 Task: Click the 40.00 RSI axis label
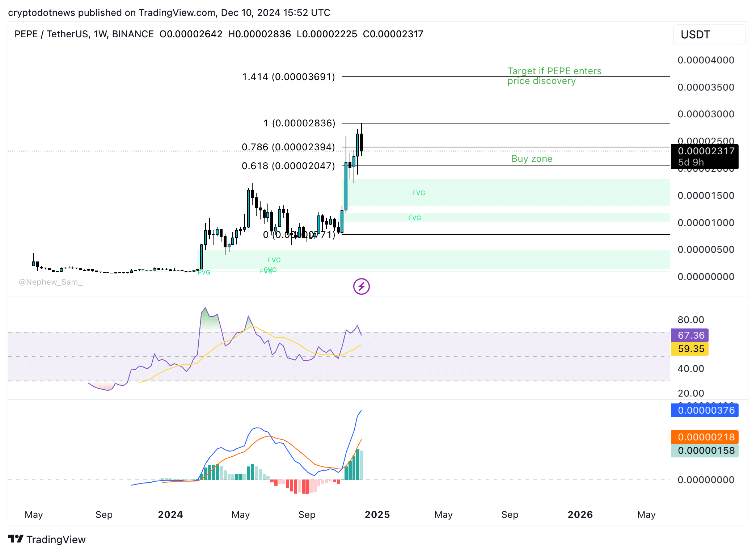(690, 369)
